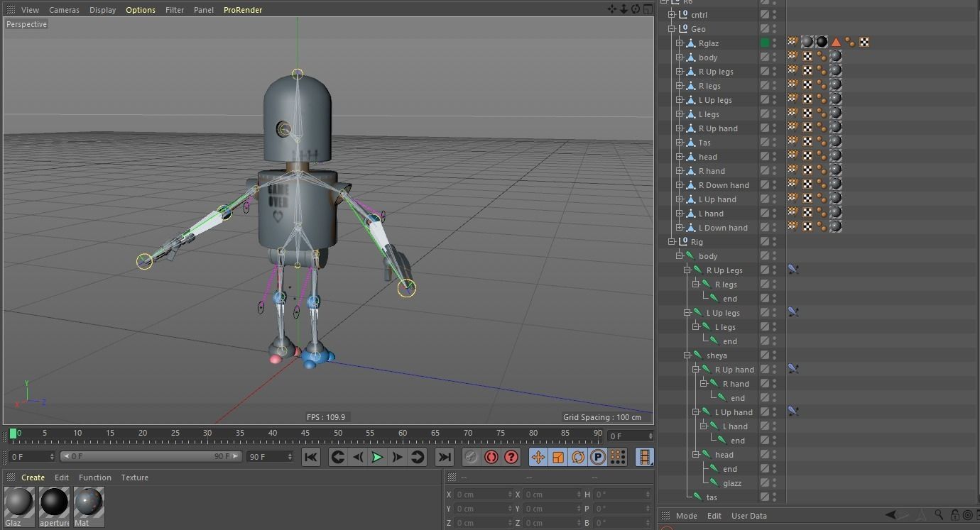Click frame 45 on the timeline ruler
This screenshot has height=530, width=980.
pos(305,434)
